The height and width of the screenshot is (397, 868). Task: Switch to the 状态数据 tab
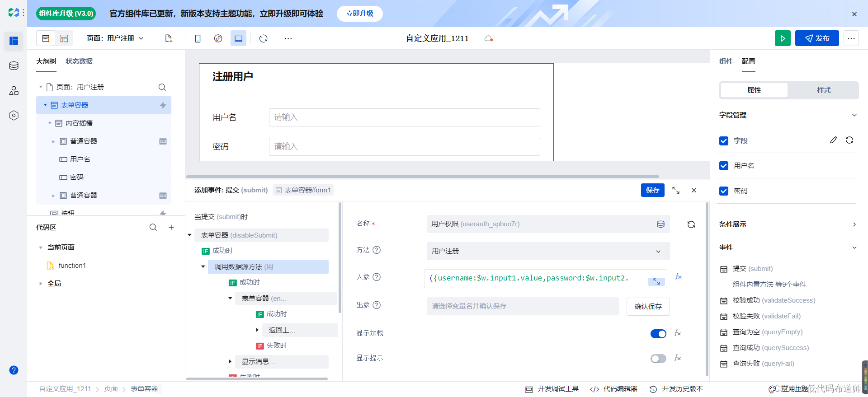pos(79,61)
